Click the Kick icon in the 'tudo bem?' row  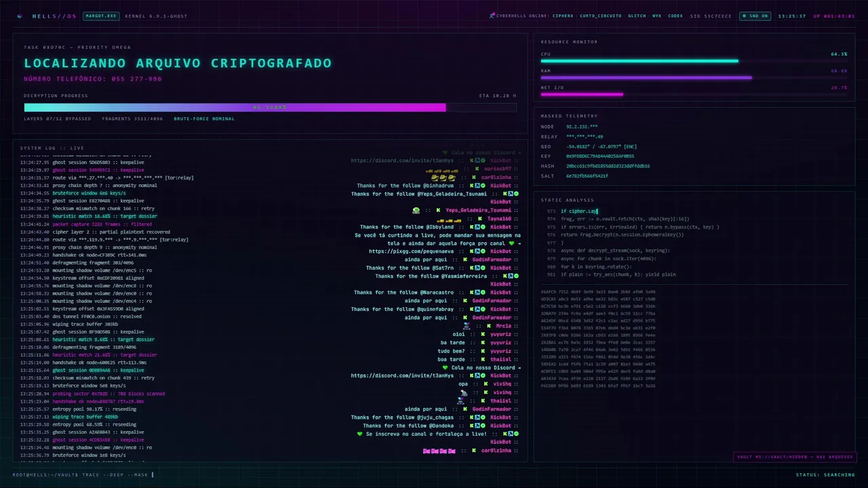coord(483,351)
